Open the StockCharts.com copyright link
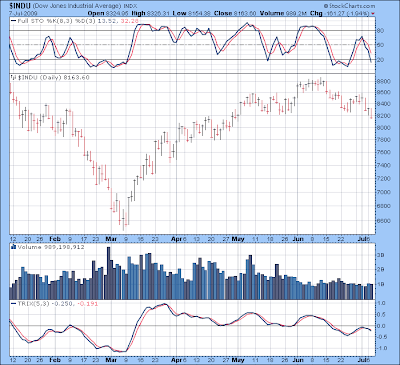Viewport: 400px width, 365px height. click(349, 6)
